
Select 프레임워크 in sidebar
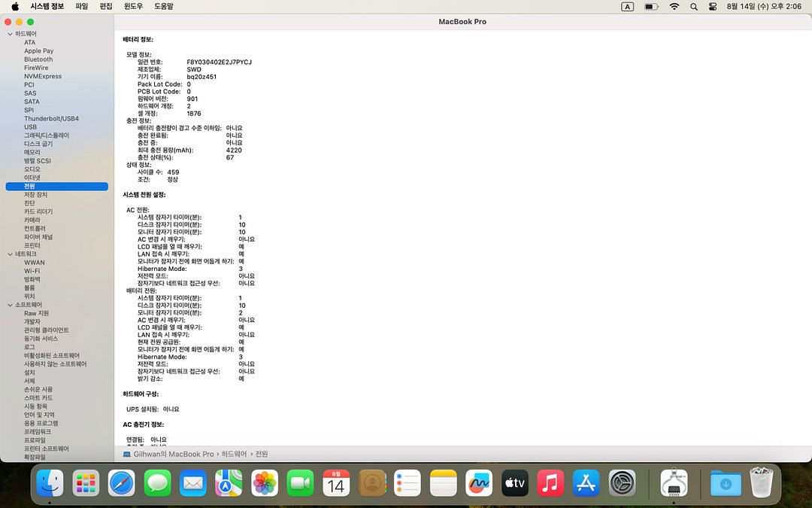point(38,432)
